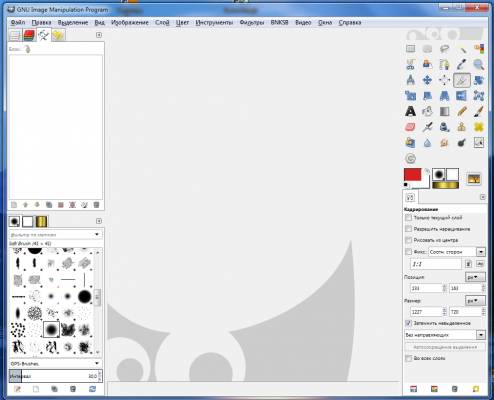Image resolution: width=494 pixels, height=400 pixels.
Task: Check the 'Рисовать из центра' option
Action: pyautogui.click(x=408, y=240)
